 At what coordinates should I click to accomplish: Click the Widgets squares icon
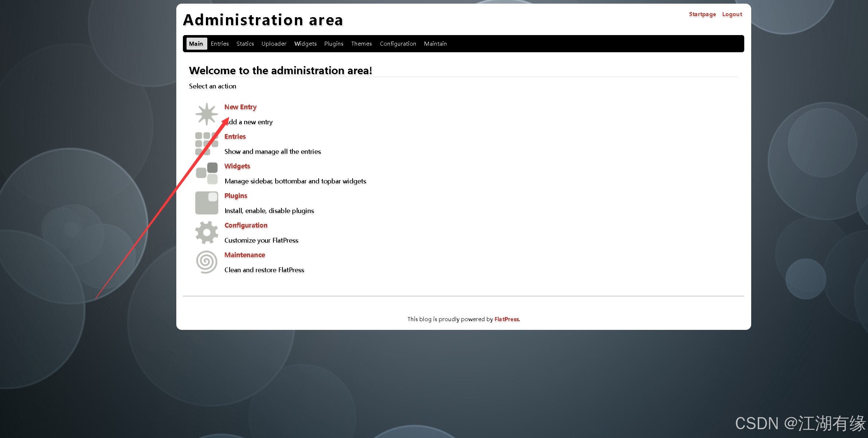[207, 173]
